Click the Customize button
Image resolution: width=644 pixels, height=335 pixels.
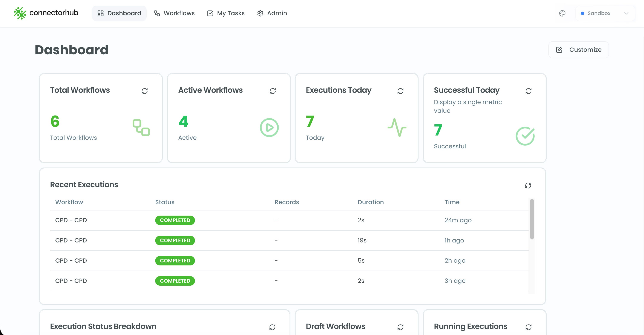point(578,50)
